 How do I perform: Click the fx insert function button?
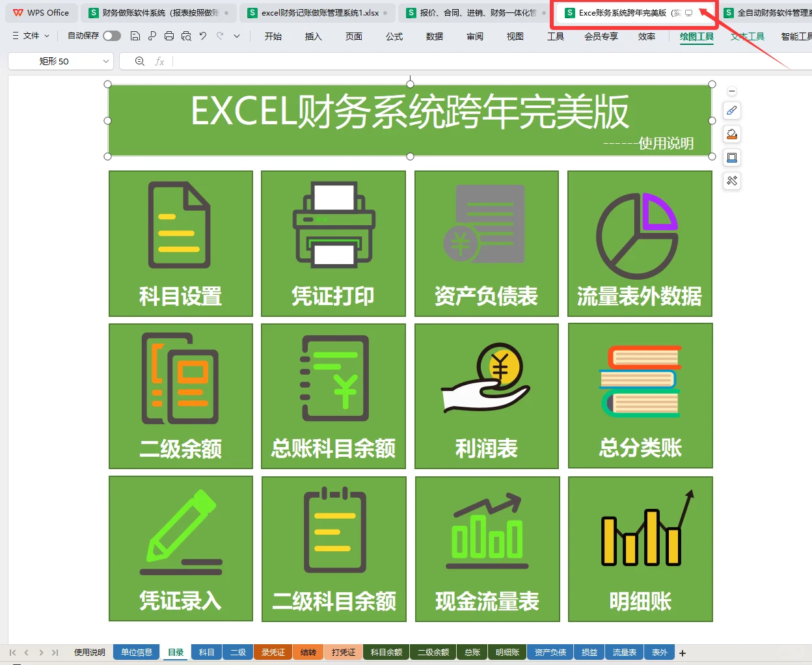click(x=159, y=61)
